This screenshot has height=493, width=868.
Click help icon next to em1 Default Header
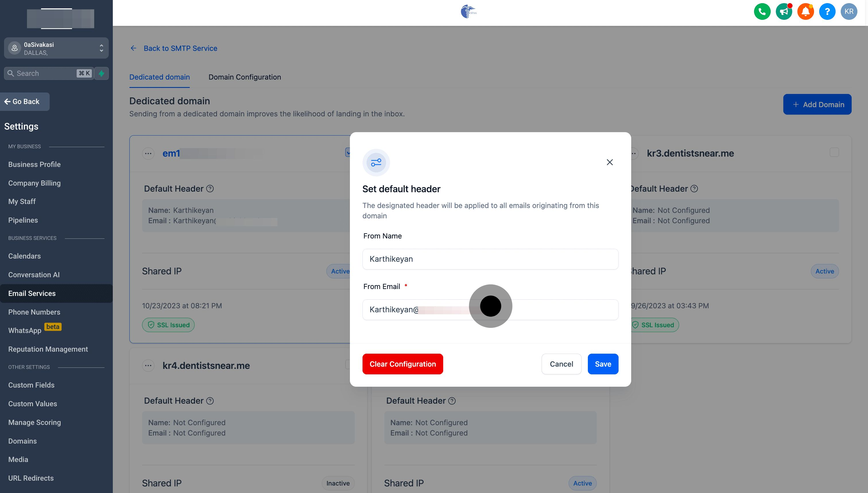[x=210, y=188]
